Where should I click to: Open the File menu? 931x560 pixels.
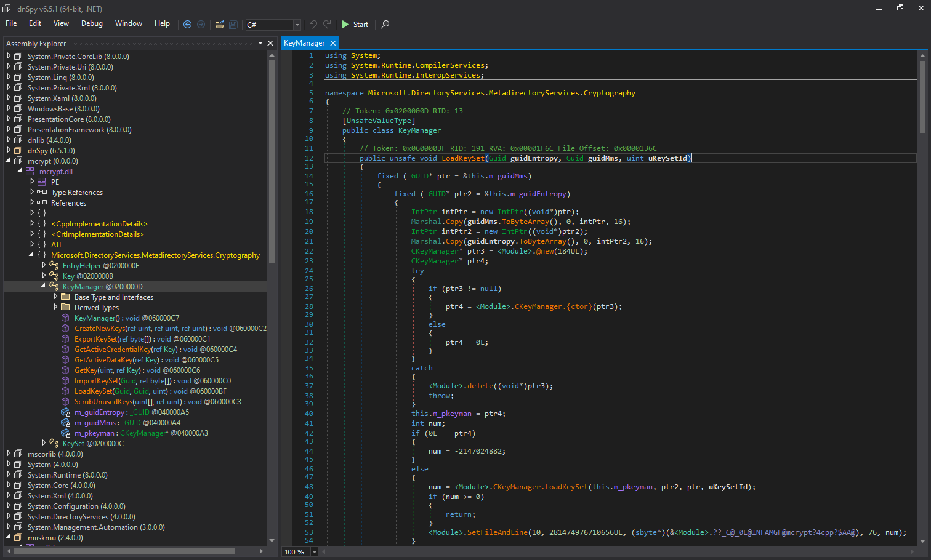click(x=11, y=23)
